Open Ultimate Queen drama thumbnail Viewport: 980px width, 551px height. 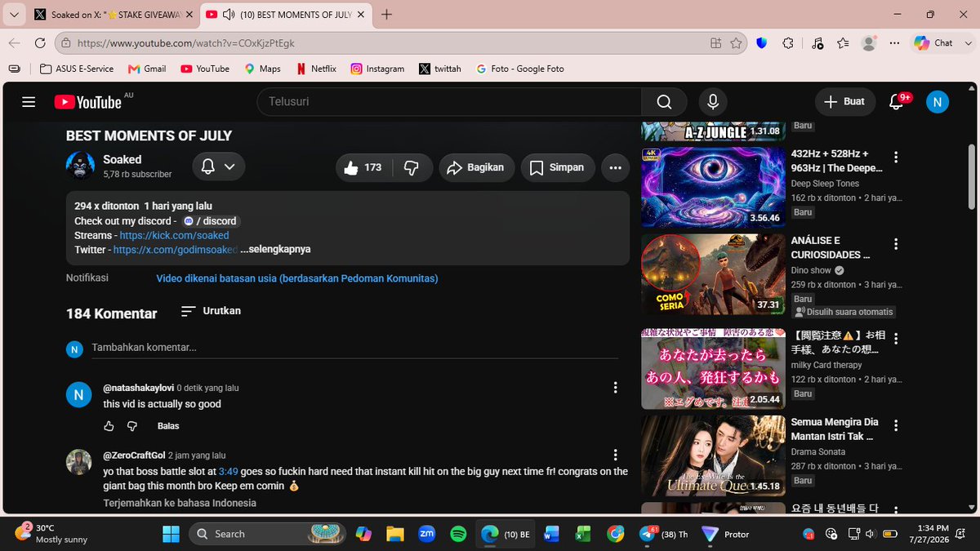712,455
